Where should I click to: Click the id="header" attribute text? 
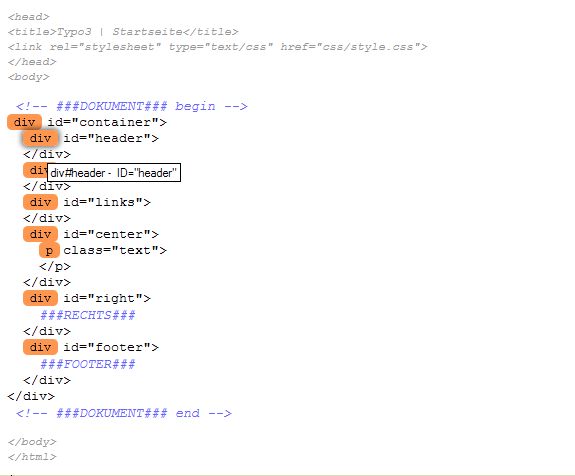tap(111, 138)
